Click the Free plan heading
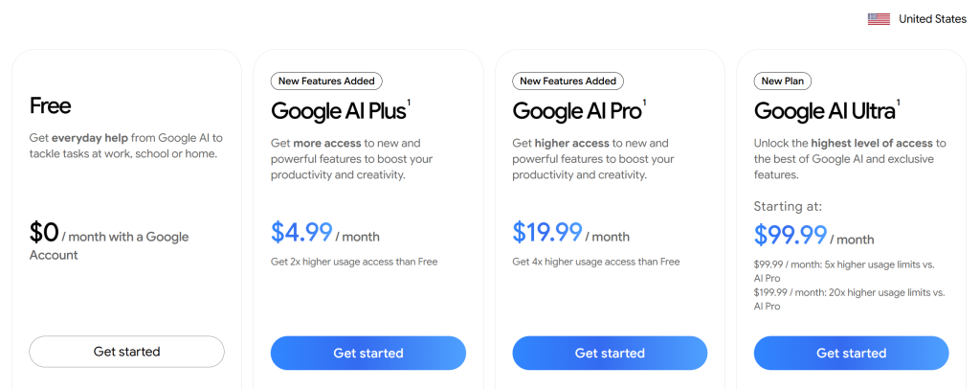 pos(50,105)
